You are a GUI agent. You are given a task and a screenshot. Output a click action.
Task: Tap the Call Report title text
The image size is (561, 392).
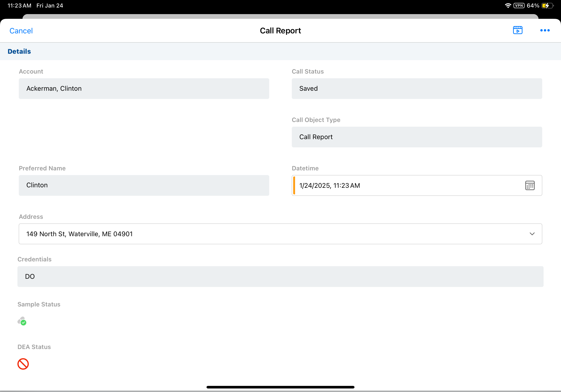280,31
